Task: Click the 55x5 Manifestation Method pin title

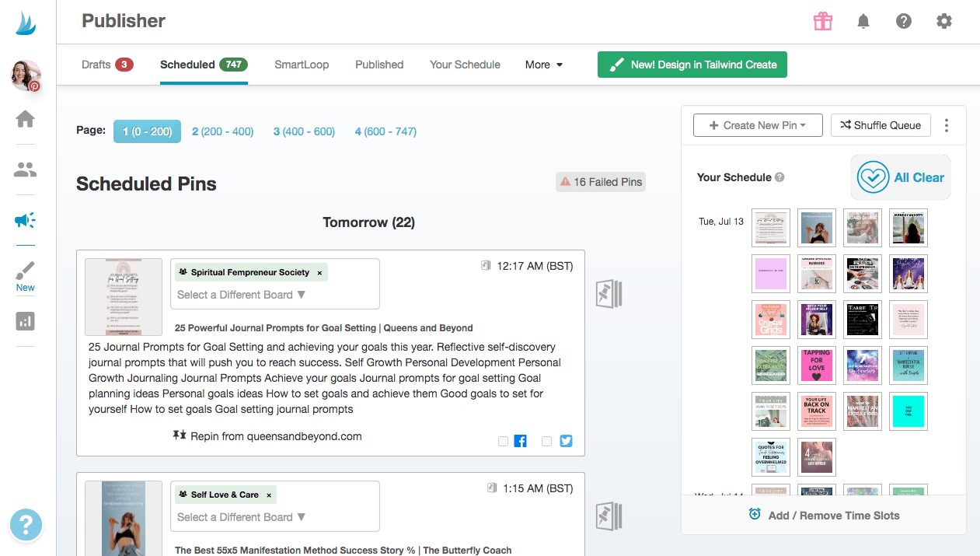Action: [343, 550]
